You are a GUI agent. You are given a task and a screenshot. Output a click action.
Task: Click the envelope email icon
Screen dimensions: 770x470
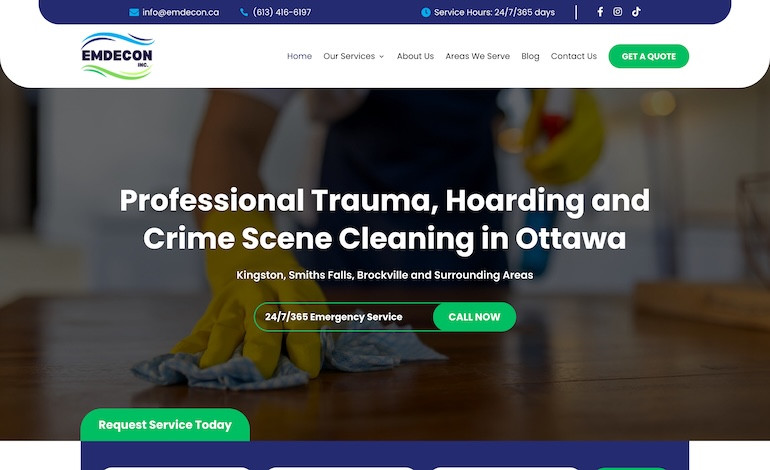point(134,13)
